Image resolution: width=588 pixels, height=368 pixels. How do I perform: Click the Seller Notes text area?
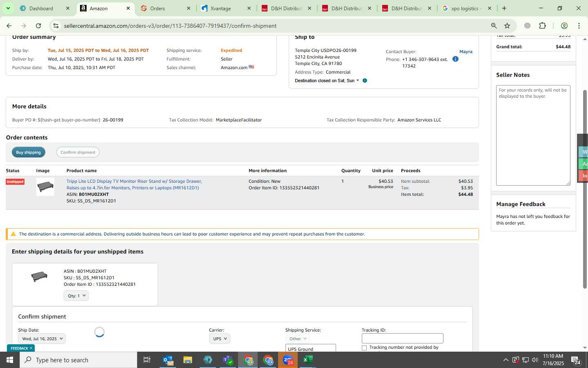(533, 135)
